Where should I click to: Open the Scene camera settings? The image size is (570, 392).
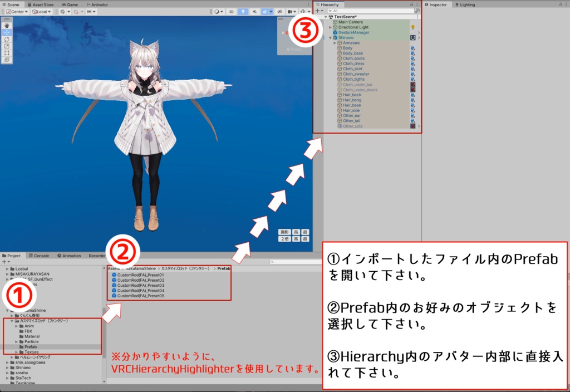tap(291, 12)
